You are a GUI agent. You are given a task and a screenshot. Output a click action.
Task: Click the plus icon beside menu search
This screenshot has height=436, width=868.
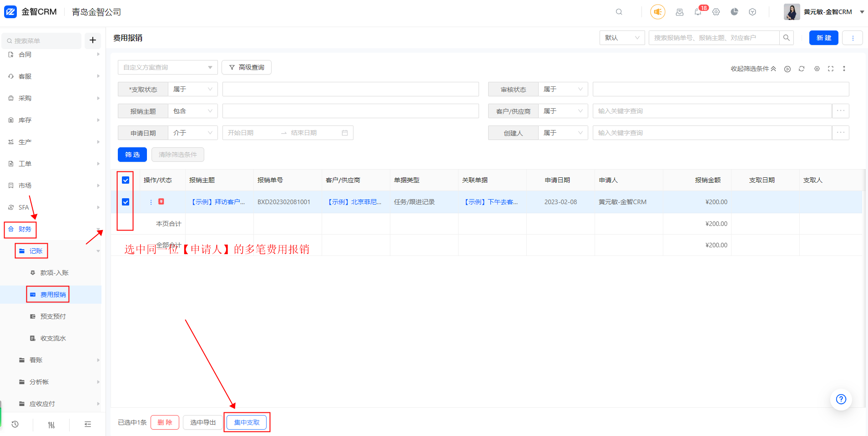(93, 40)
